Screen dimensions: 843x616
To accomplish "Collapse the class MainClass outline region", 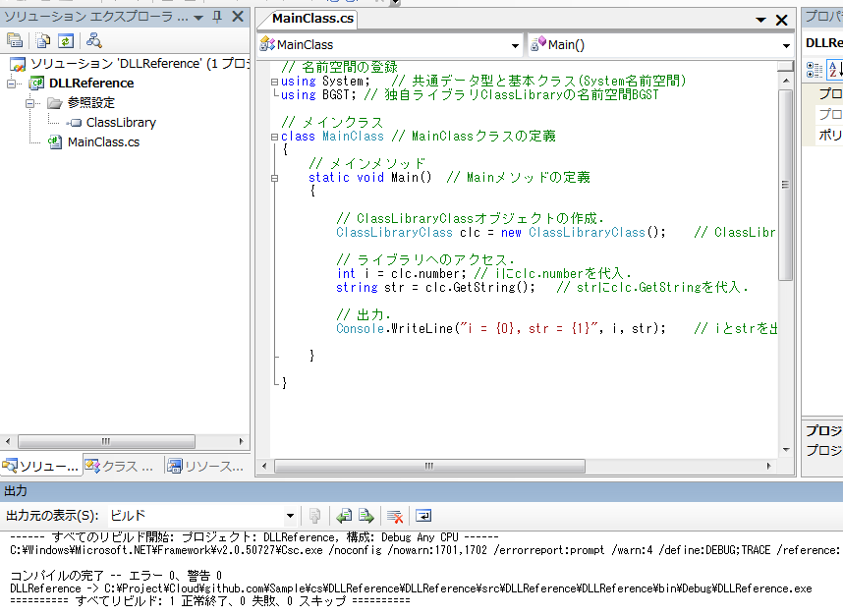I will pos(275,138).
